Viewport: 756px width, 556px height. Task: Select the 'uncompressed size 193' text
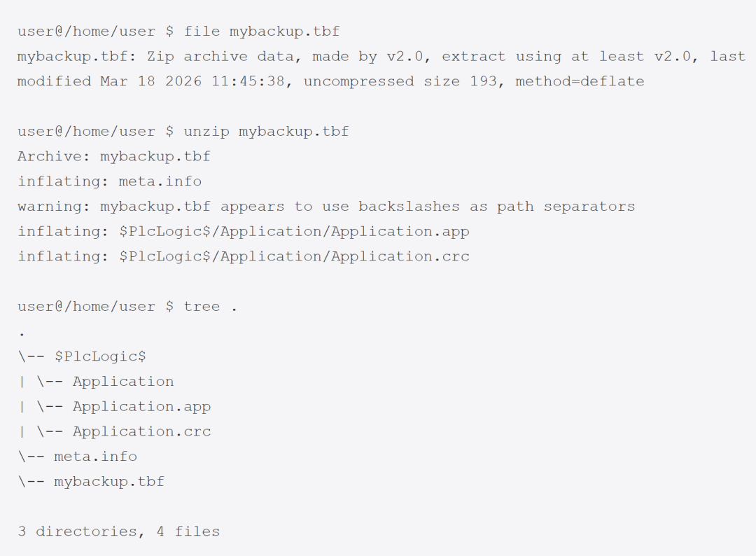pos(391,82)
